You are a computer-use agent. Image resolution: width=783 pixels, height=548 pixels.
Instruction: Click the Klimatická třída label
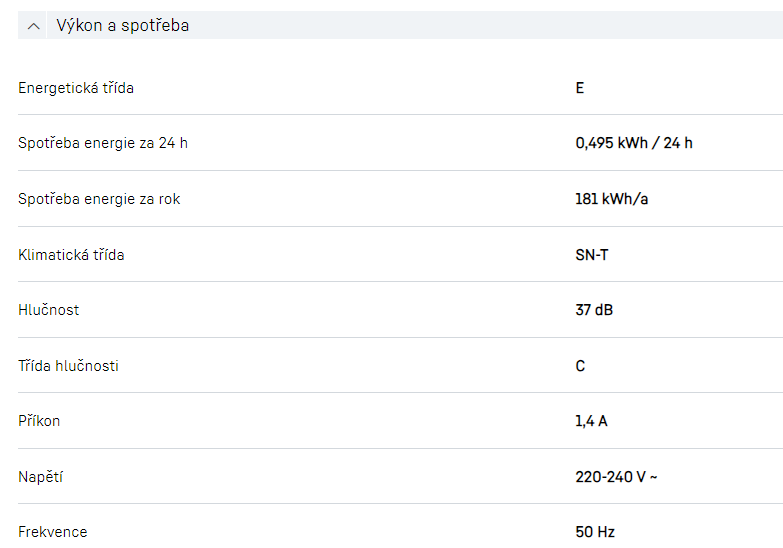(71, 255)
